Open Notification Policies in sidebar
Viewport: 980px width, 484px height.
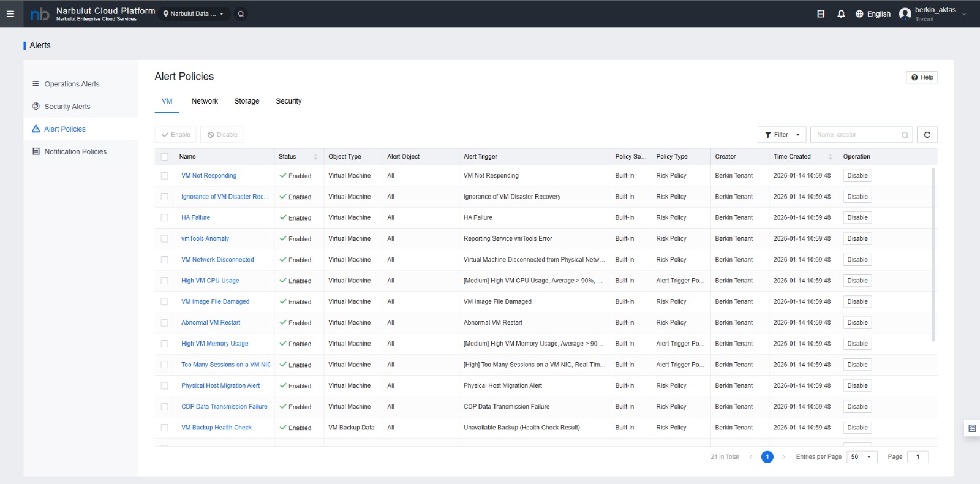tap(75, 151)
